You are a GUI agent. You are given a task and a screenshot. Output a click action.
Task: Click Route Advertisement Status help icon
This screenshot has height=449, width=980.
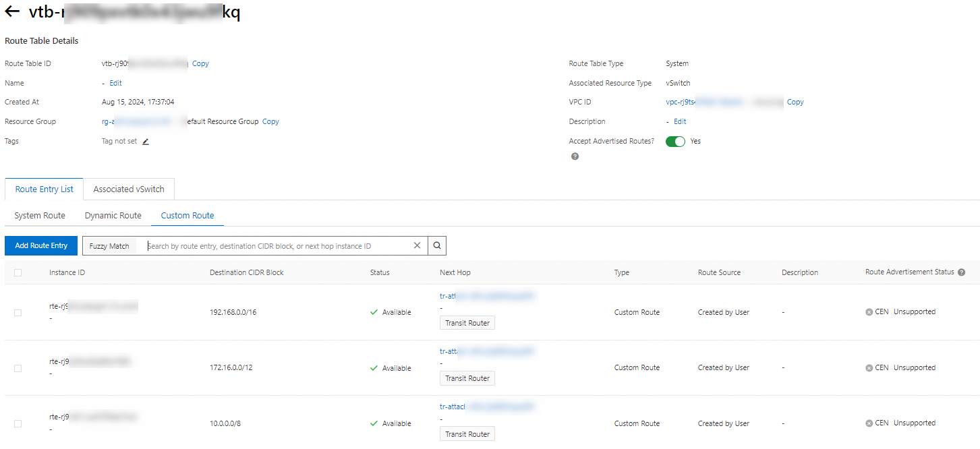point(961,272)
